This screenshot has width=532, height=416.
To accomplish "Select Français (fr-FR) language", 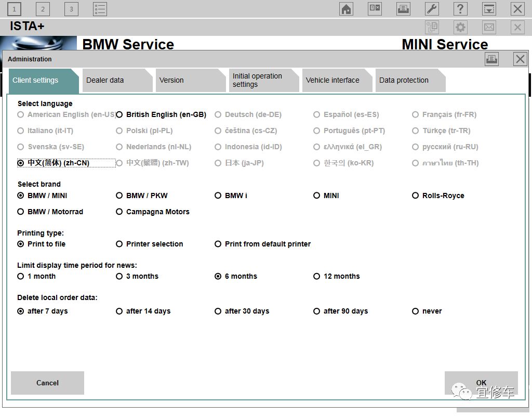I will pyautogui.click(x=444, y=114).
